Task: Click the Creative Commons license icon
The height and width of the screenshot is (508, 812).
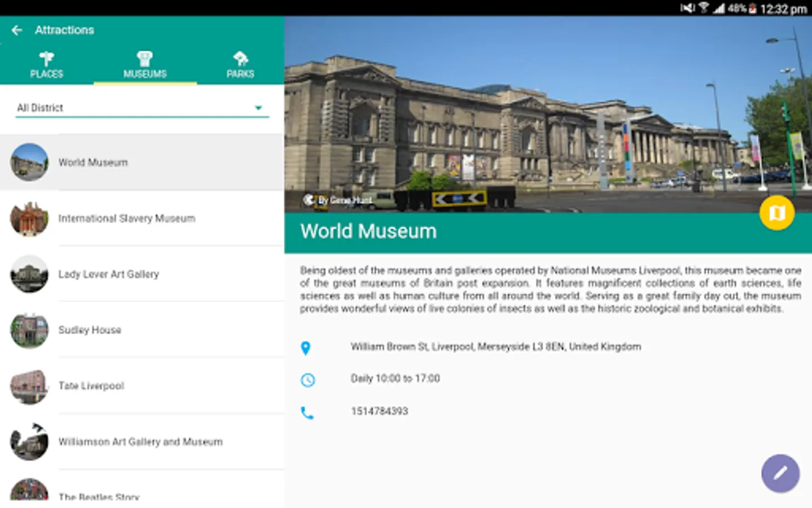Action: click(309, 199)
